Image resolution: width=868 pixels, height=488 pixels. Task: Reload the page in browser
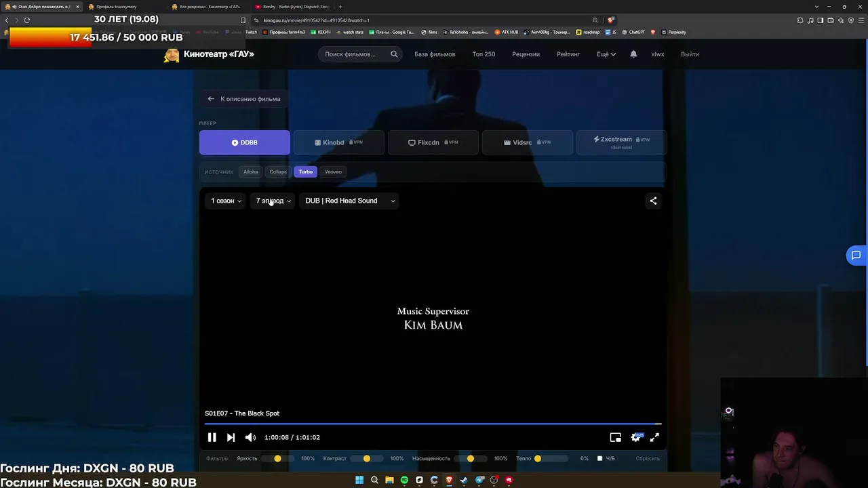(27, 20)
